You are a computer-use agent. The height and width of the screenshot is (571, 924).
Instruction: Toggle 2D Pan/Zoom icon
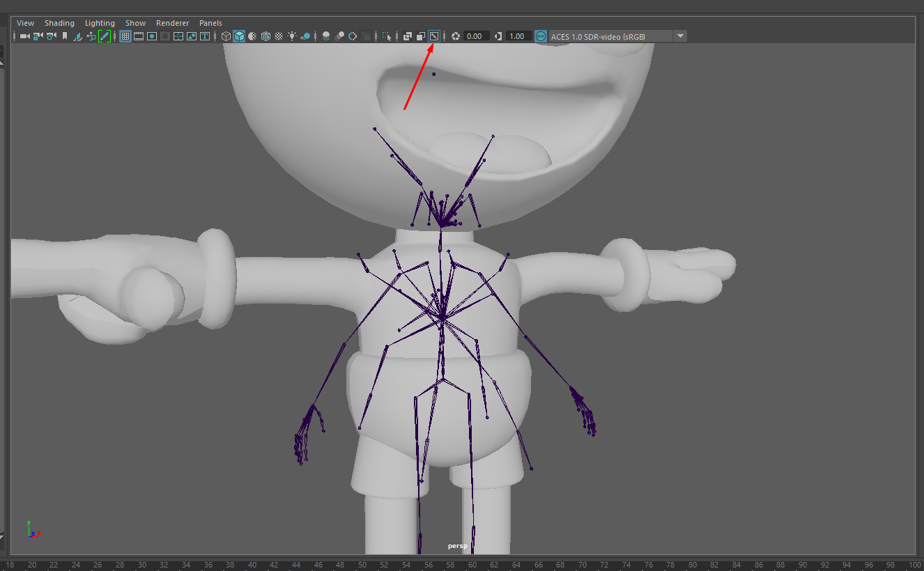point(91,36)
